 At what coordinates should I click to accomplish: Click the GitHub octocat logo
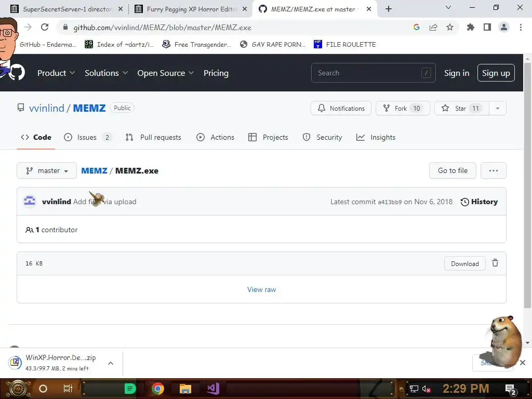click(17, 73)
